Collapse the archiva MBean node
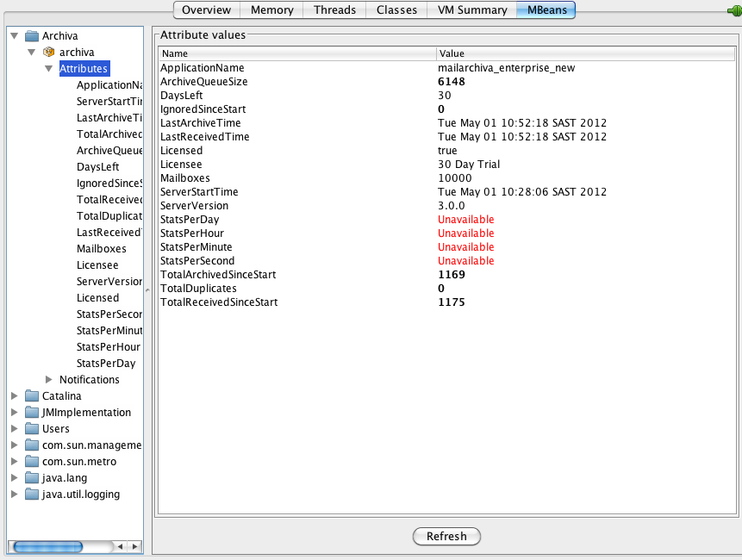The width and height of the screenshot is (742, 560). coord(32,52)
